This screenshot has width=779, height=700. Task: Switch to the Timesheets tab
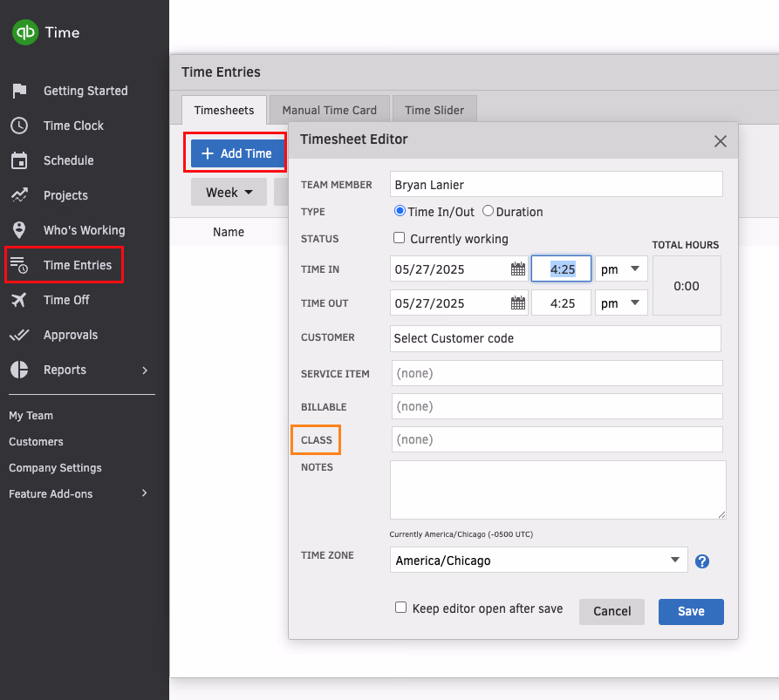[x=224, y=110]
